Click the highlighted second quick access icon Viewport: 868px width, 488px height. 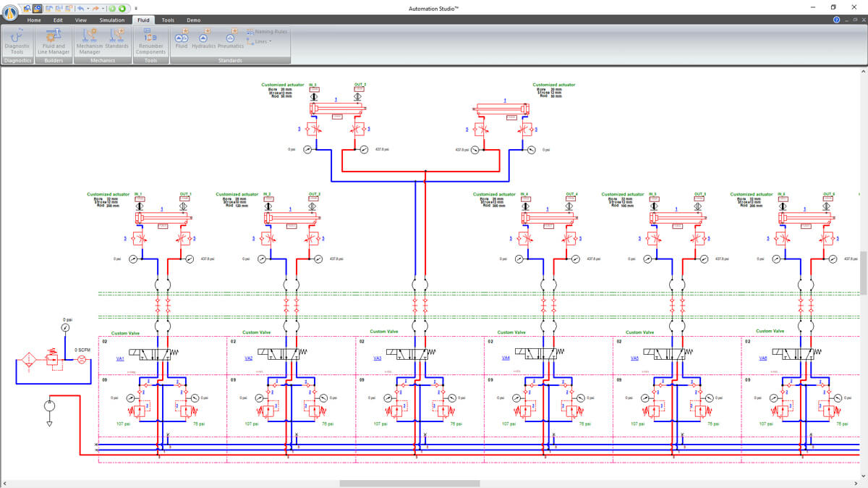37,8
